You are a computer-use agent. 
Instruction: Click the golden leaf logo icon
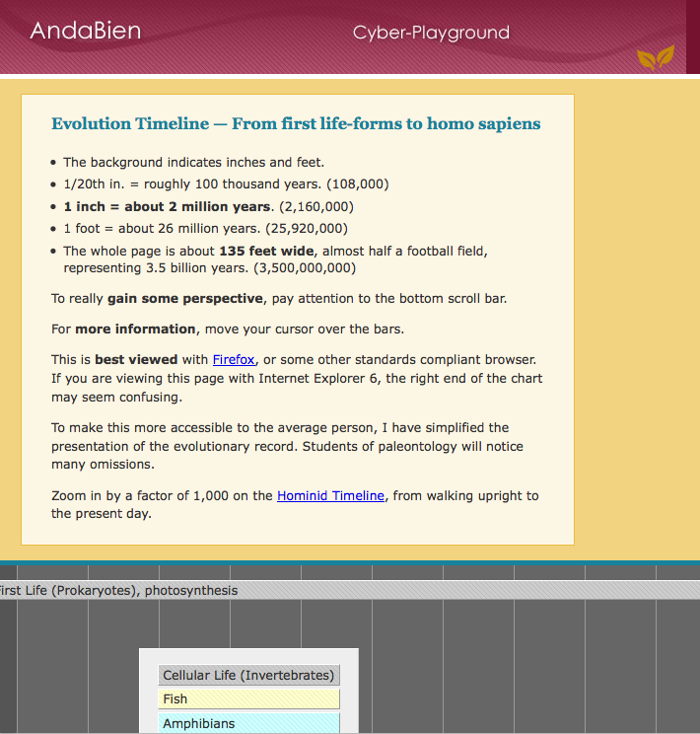click(656, 57)
